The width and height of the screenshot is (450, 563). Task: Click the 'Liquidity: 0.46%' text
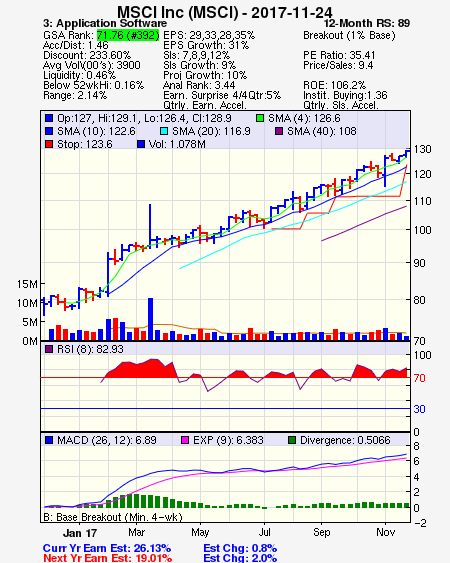(79, 75)
